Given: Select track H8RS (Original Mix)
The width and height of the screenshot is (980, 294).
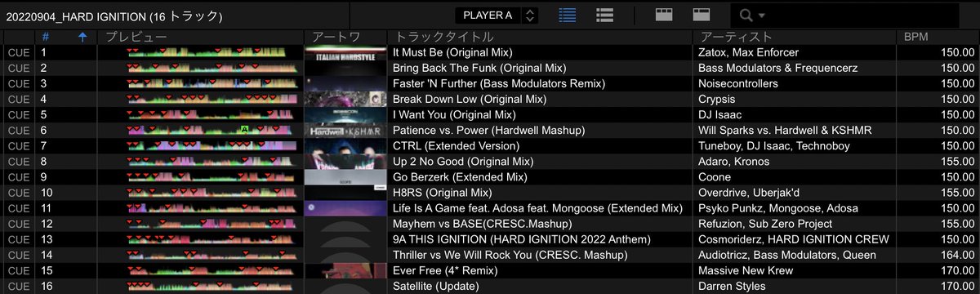Looking at the screenshot, I should point(442,193).
